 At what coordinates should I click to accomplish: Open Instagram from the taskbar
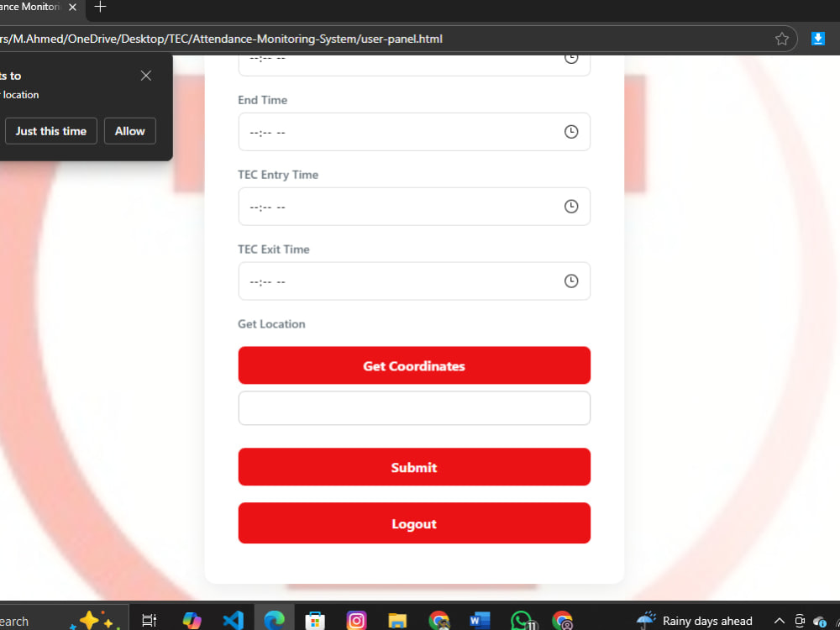point(356,621)
